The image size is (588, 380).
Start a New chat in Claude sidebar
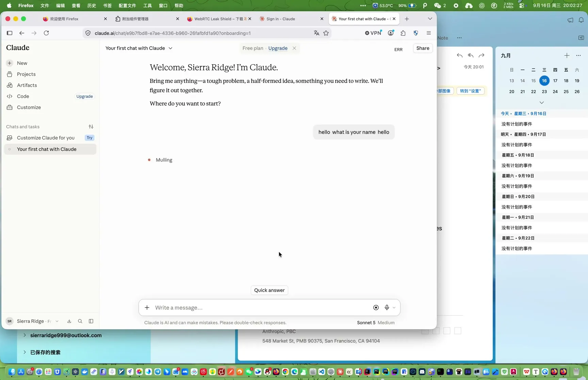[x=50, y=63]
